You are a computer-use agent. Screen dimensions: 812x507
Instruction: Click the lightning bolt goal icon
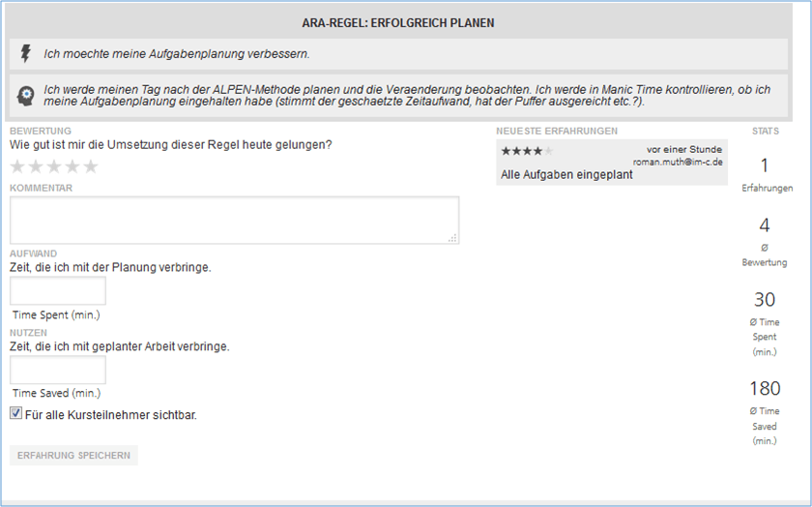pos(26,53)
